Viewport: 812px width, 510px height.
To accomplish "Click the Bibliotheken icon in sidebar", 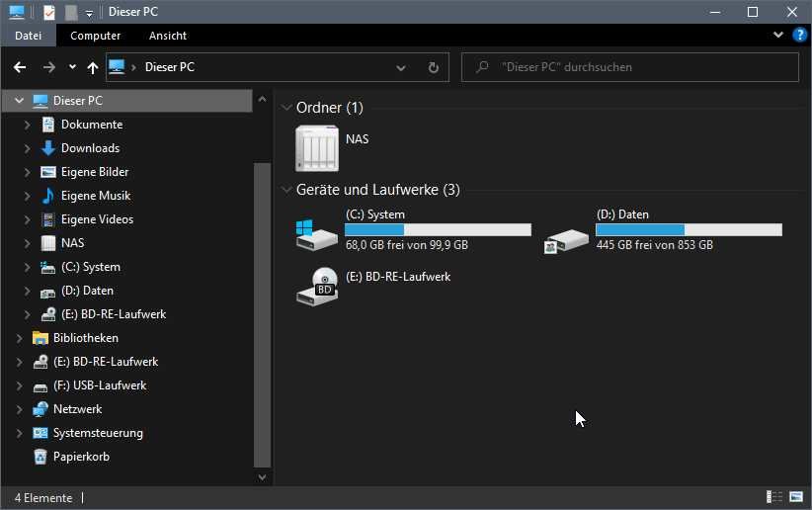I will pos(41,338).
